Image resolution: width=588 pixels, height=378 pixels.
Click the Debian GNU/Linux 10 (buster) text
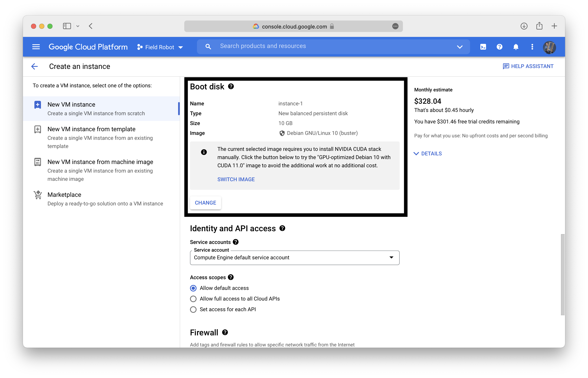[322, 133]
